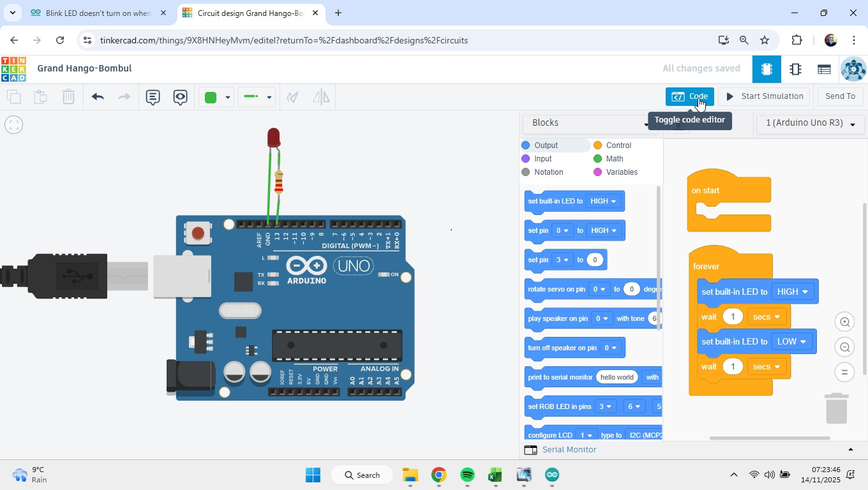Open the Notes annotation tool
Screen dimensions: 868x490
[152, 96]
